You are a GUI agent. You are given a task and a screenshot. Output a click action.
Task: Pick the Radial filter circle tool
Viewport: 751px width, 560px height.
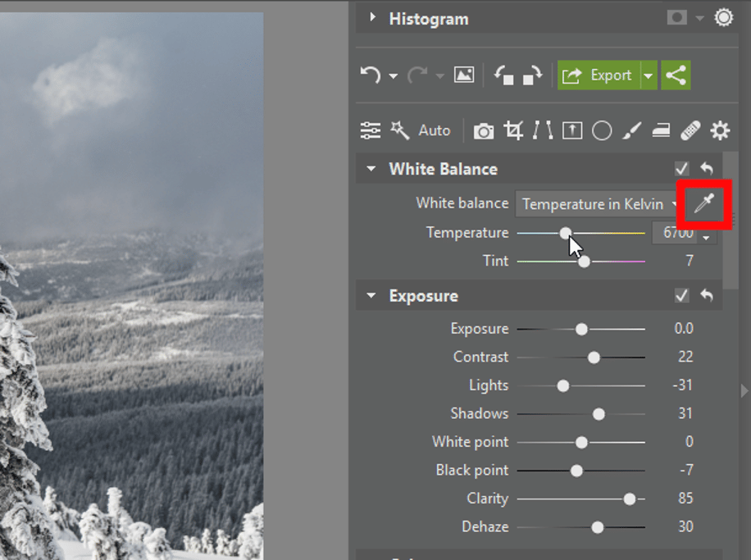point(602,130)
